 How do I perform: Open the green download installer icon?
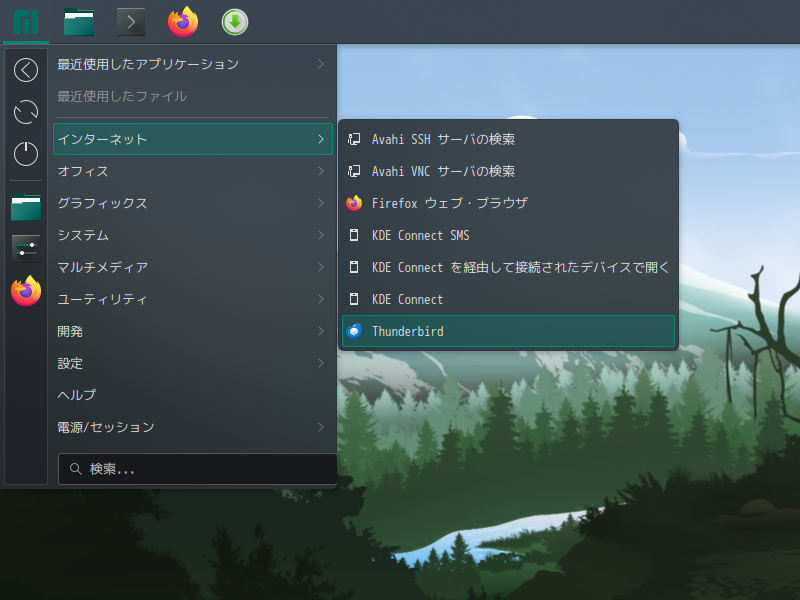click(235, 22)
